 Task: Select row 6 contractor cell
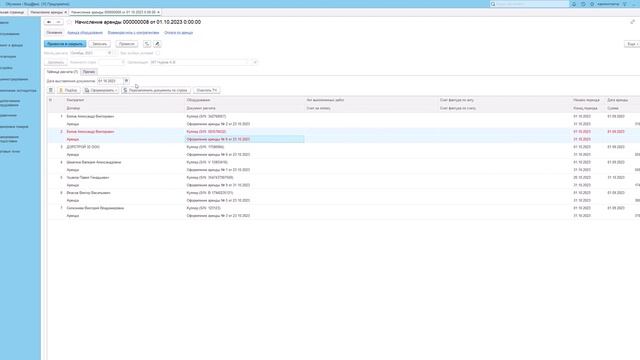89,193
